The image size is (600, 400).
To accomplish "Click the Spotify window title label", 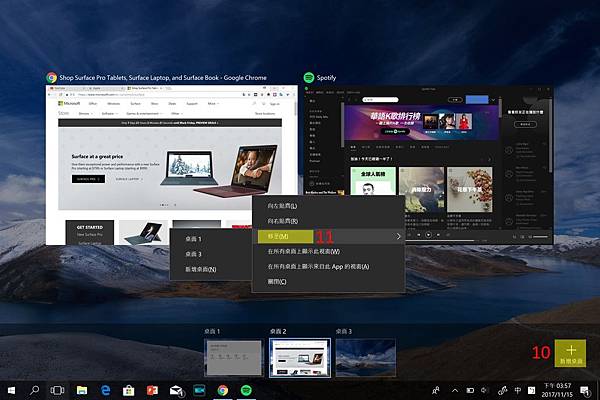I will pyautogui.click(x=326, y=78).
